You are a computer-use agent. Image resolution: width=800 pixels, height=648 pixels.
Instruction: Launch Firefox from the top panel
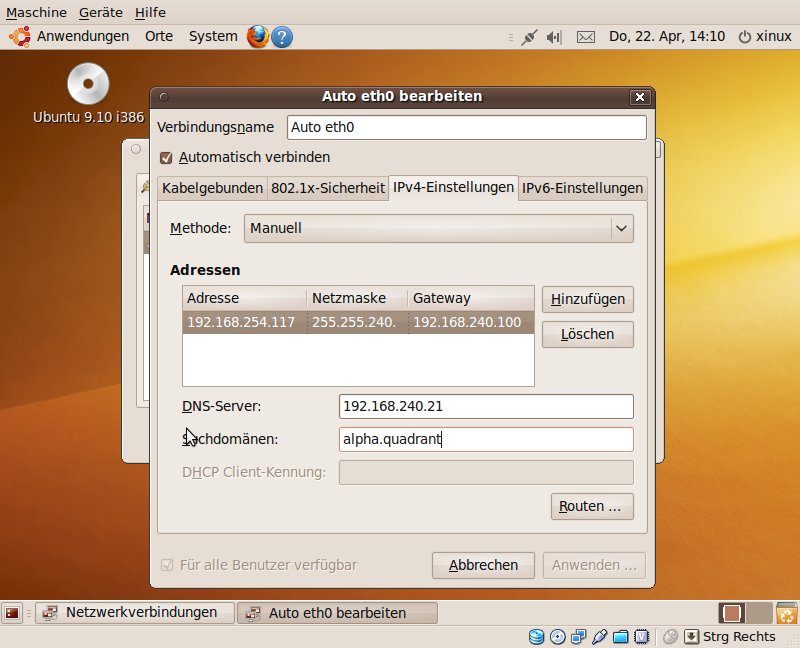pyautogui.click(x=258, y=36)
